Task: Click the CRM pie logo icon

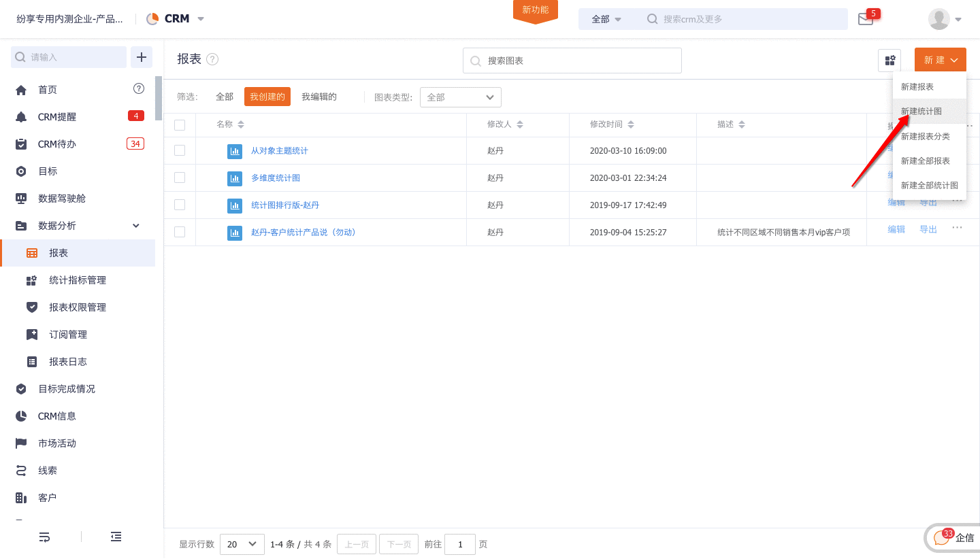Action: [152, 19]
